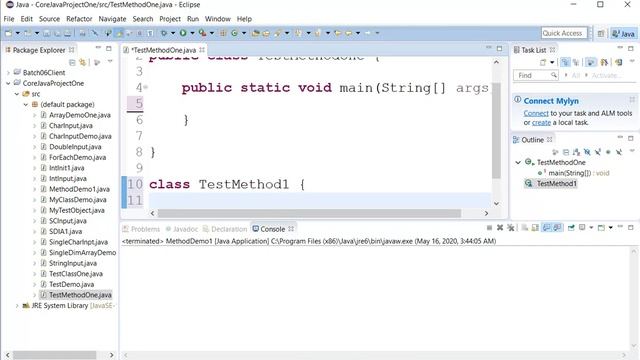640x360 pixels.
Task: Click the Open Type folder icon in toolbar
Action: (256, 33)
